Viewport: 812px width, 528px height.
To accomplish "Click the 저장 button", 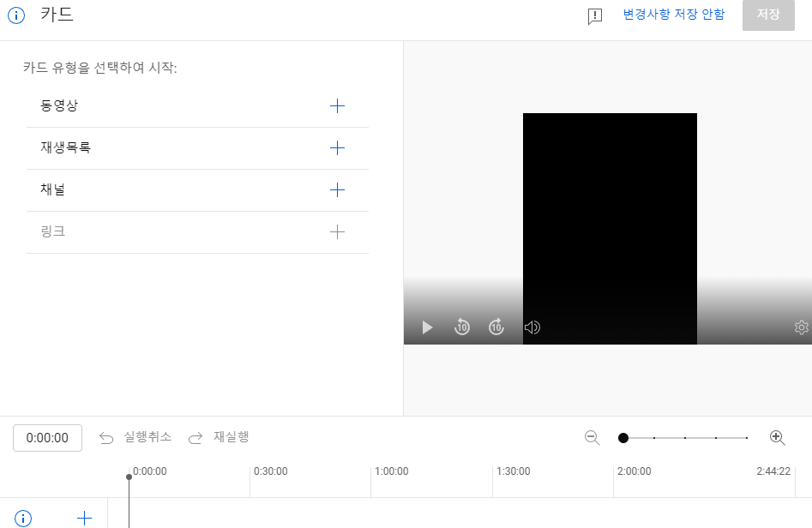I will pos(768,15).
